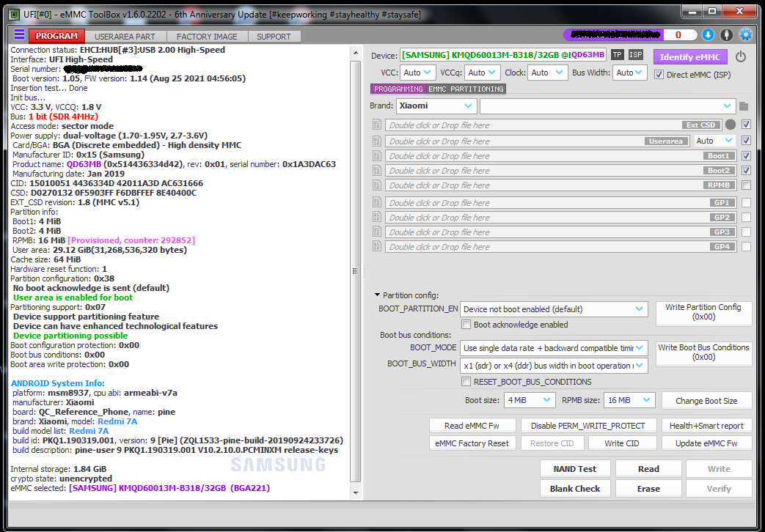Open settings via the gear icon
Screen dimensions: 765x532
[x=746, y=34]
